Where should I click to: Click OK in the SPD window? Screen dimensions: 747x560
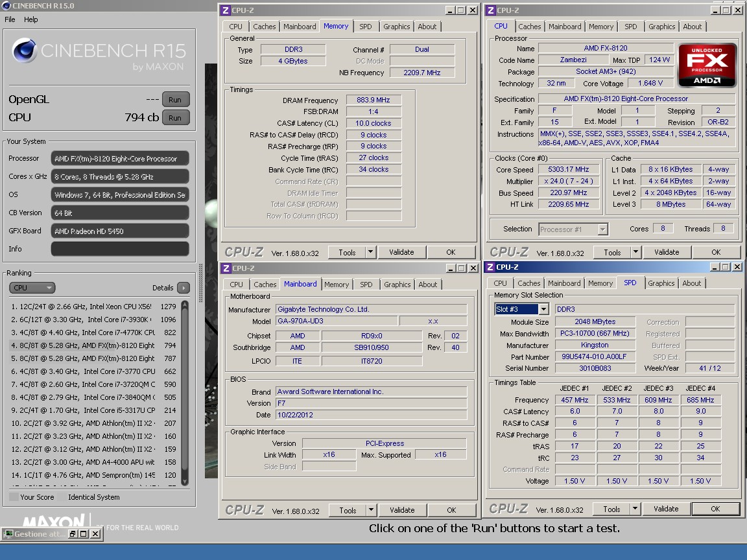pyautogui.click(x=715, y=509)
